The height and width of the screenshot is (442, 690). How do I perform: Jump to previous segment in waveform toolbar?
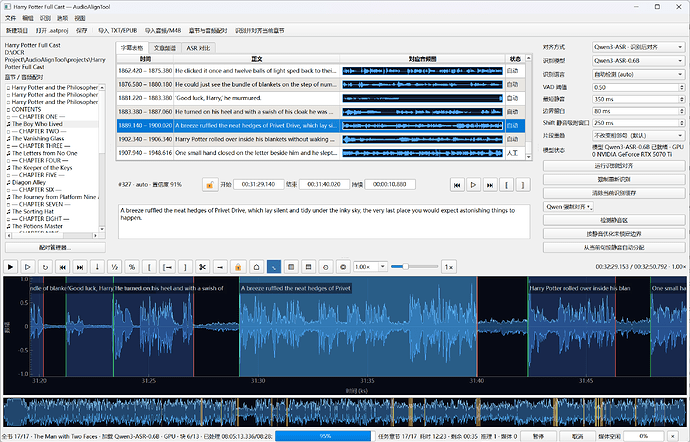click(x=62, y=267)
